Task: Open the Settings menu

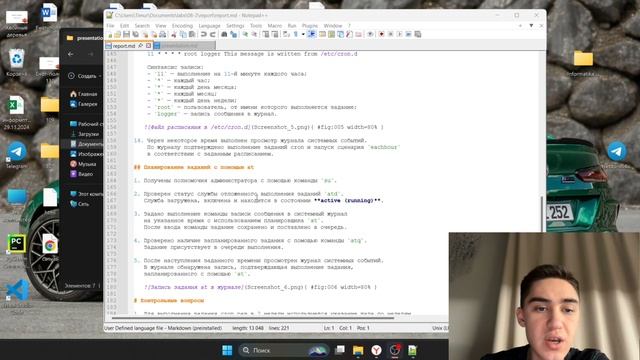Action: 235,26
